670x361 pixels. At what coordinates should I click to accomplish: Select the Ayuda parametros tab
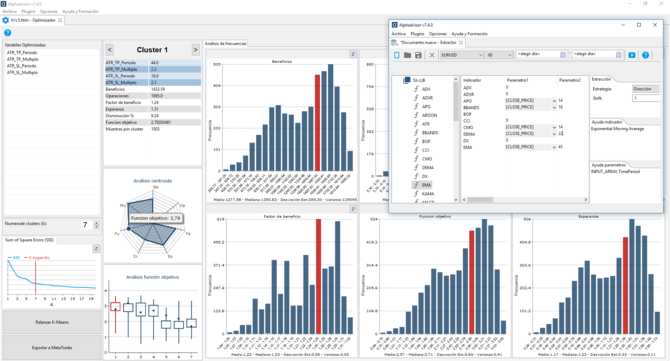click(x=609, y=165)
